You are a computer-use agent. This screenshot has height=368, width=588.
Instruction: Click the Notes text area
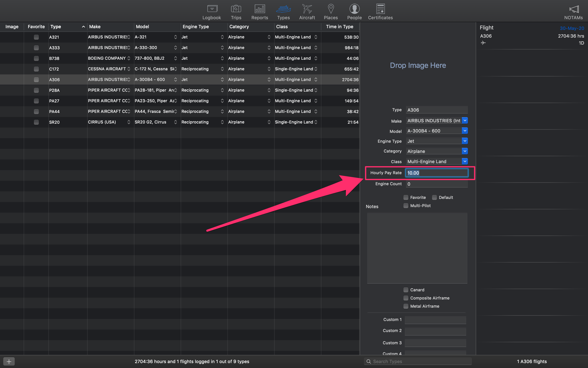coord(417,248)
